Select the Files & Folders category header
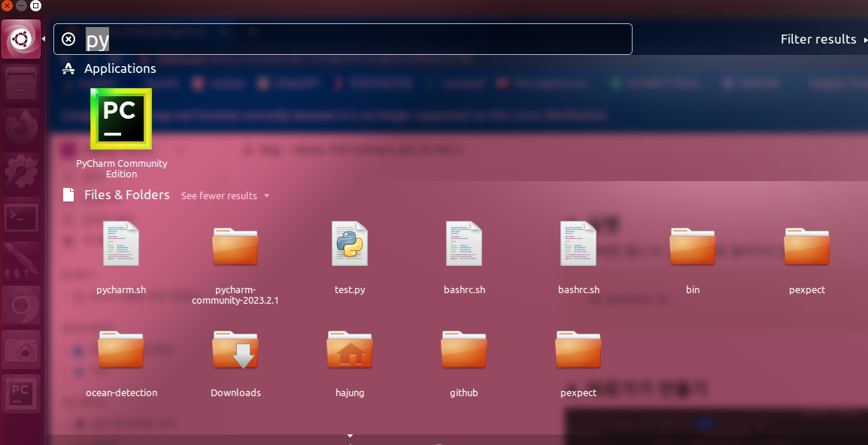This screenshot has height=445, width=868. click(x=117, y=195)
